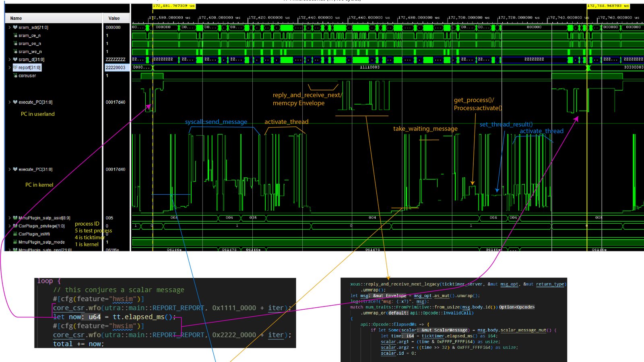Viewport: 644px width, 362px height.
Task: Click value 22220003 in report row
Action: 116,68
